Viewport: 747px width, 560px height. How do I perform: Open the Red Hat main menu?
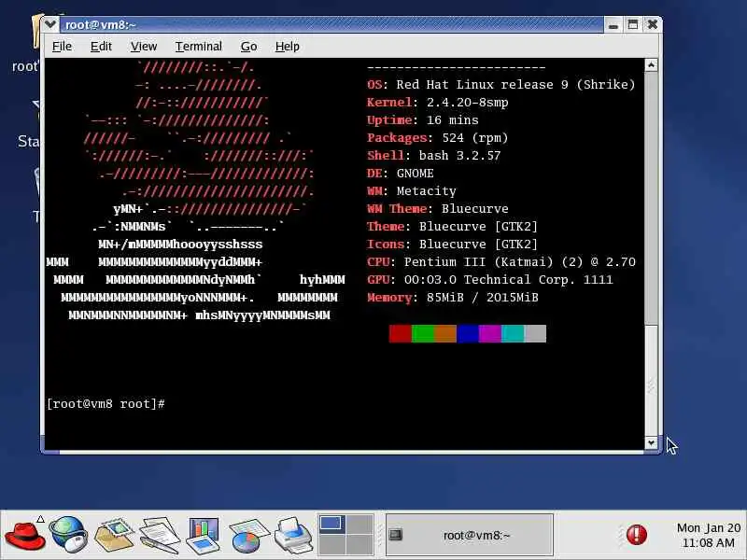coord(25,536)
